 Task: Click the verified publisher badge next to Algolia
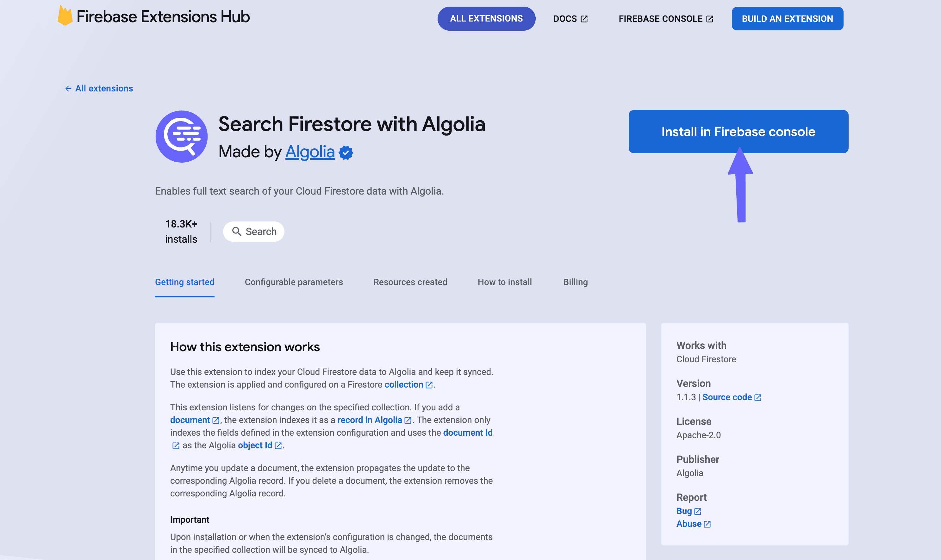tap(346, 152)
